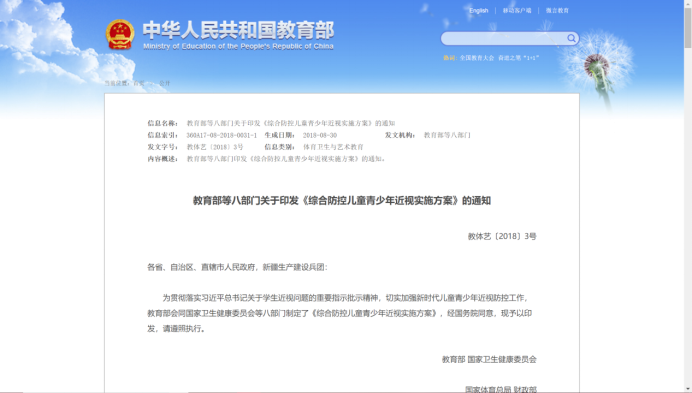Click right-aligned 教体艺〔2018〕3号 under the title
692x393 pixels.
[502, 237]
